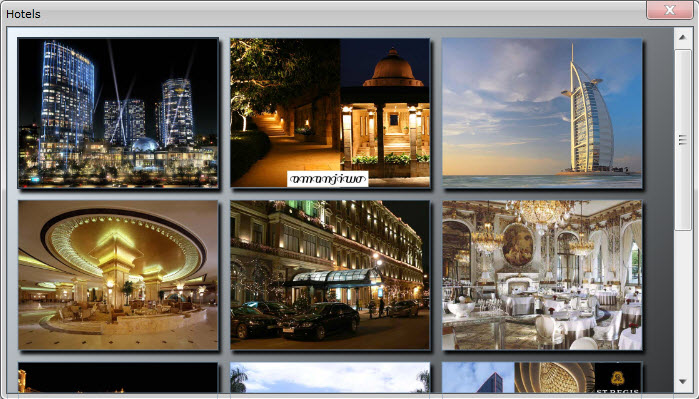Viewport: 699px width, 399px height.
Task: Open the sail-shaped Burj Al Arab hotel photo
Action: click(x=542, y=113)
